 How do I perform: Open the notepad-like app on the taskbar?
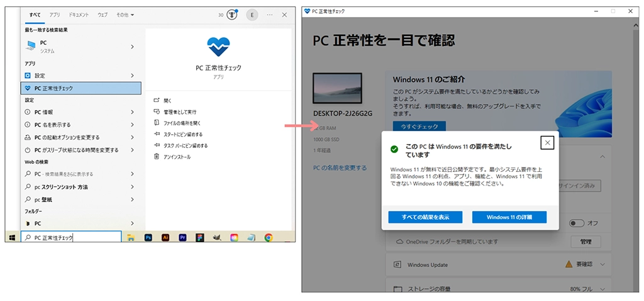coord(252,237)
